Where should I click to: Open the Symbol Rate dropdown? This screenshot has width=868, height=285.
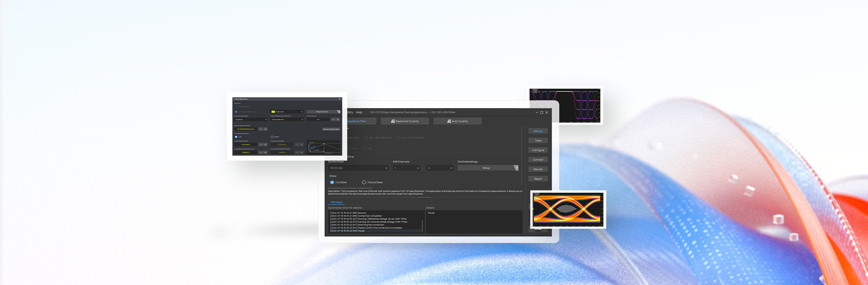(x=358, y=168)
